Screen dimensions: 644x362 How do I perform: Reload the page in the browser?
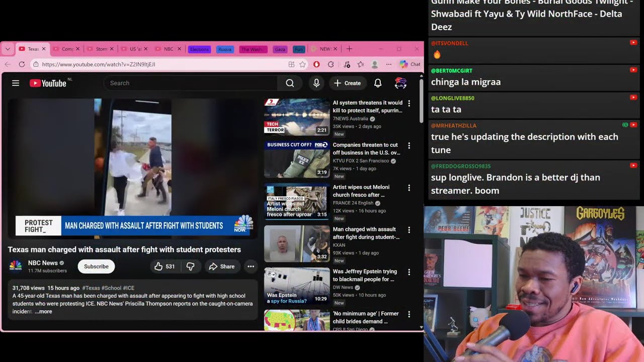coord(22,64)
